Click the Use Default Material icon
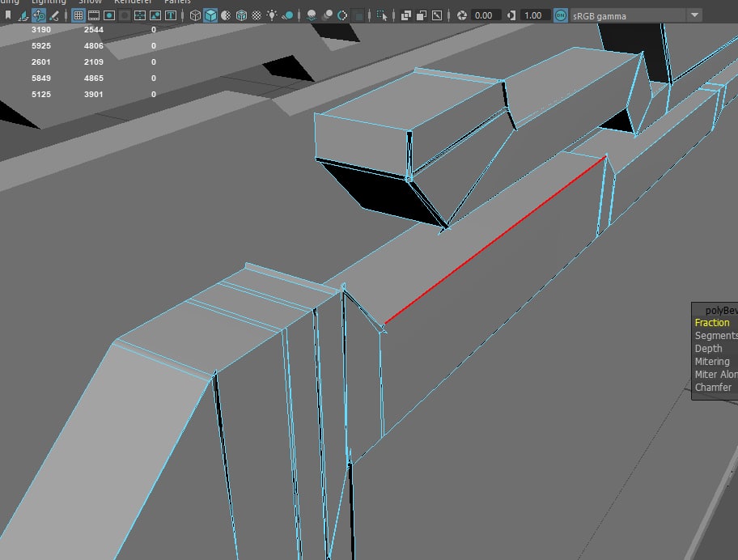This screenshot has width=738, height=560. (226, 15)
